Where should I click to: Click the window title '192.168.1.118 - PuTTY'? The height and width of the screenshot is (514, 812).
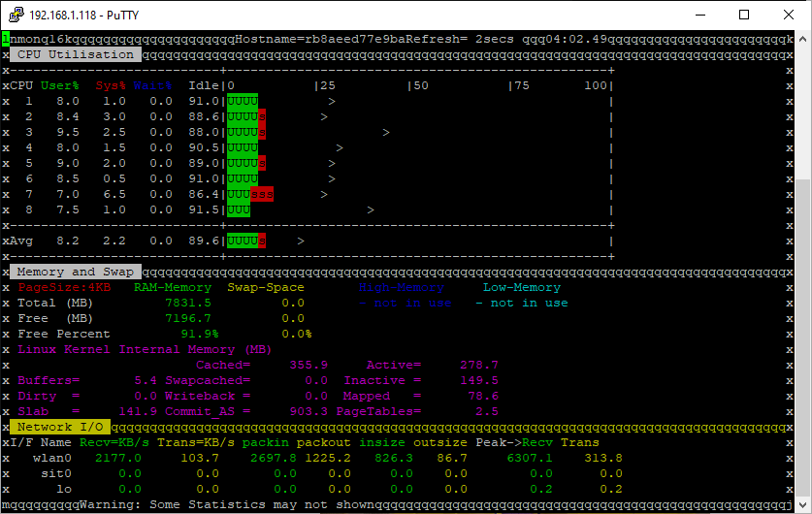83,15
